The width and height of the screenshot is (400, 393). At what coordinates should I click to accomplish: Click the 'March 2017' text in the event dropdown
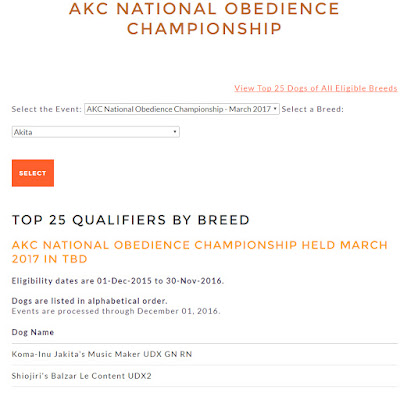250,109
